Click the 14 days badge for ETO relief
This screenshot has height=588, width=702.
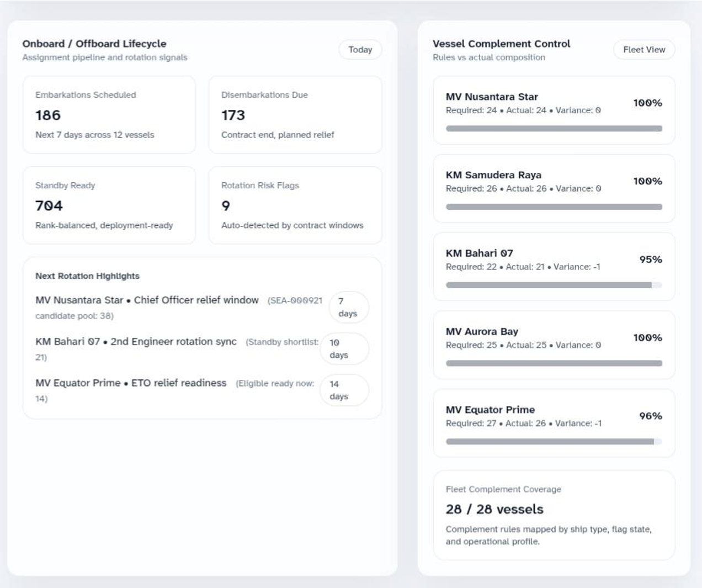coord(344,390)
